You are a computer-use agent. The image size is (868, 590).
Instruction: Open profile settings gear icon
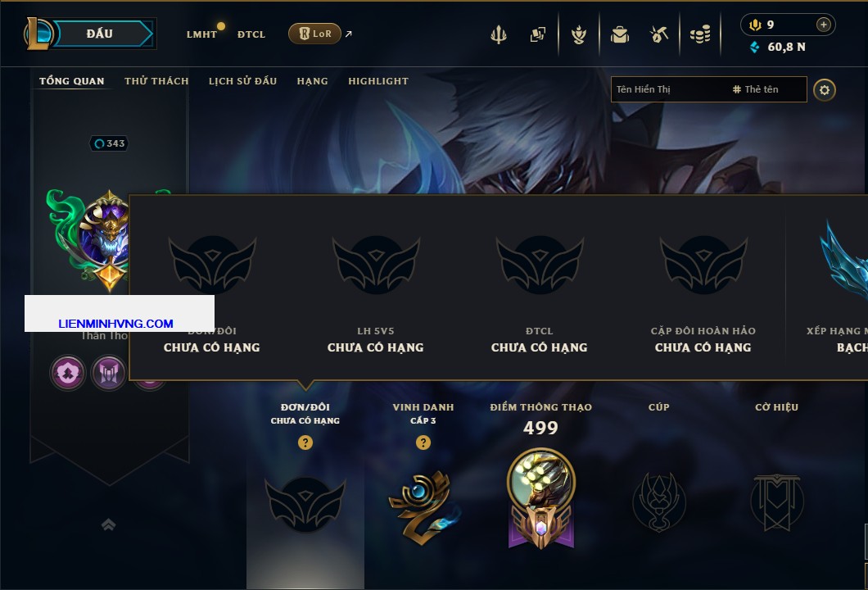coord(825,90)
